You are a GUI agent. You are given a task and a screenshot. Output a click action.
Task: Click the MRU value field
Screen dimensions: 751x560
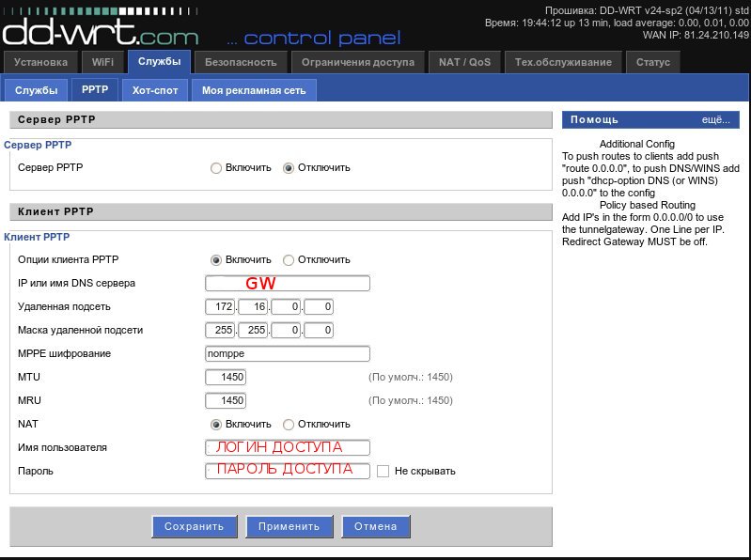click(226, 400)
